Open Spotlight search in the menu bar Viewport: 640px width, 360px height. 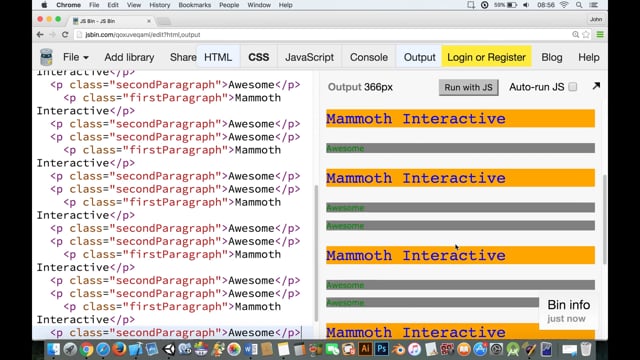tap(579, 5)
